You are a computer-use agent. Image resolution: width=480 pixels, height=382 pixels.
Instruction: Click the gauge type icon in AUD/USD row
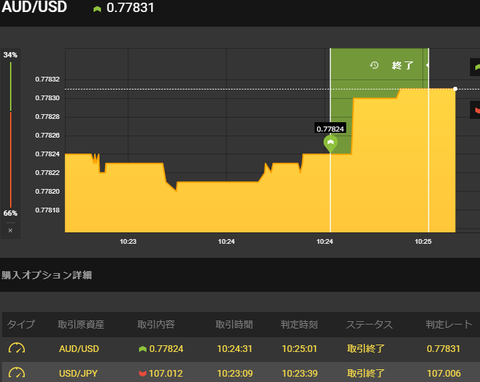(x=17, y=348)
